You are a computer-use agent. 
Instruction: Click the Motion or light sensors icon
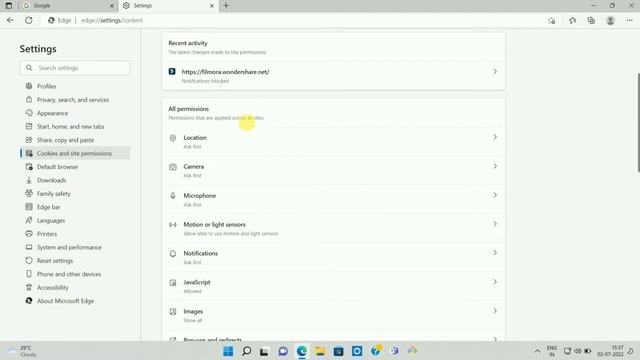pos(173,225)
